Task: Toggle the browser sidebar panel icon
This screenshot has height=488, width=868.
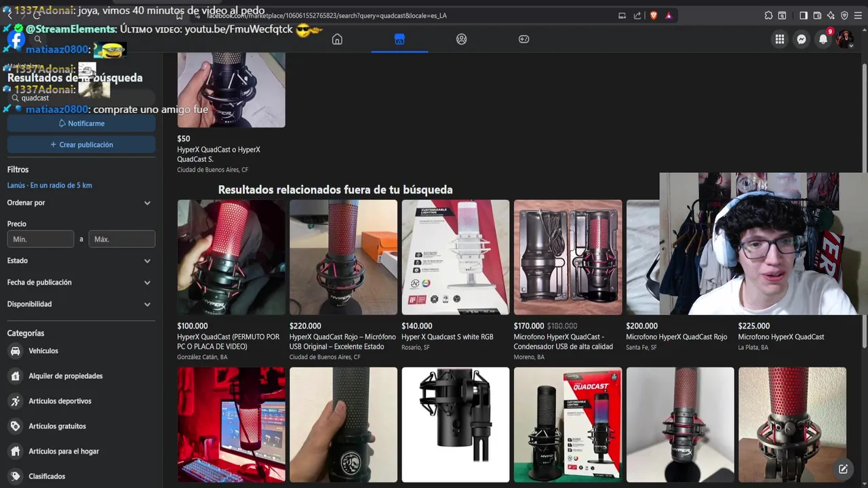Action: click(x=804, y=16)
